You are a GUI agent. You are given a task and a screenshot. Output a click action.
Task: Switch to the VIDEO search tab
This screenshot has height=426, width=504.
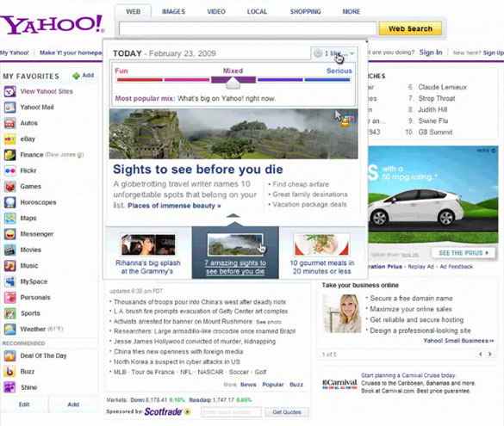[x=216, y=11]
